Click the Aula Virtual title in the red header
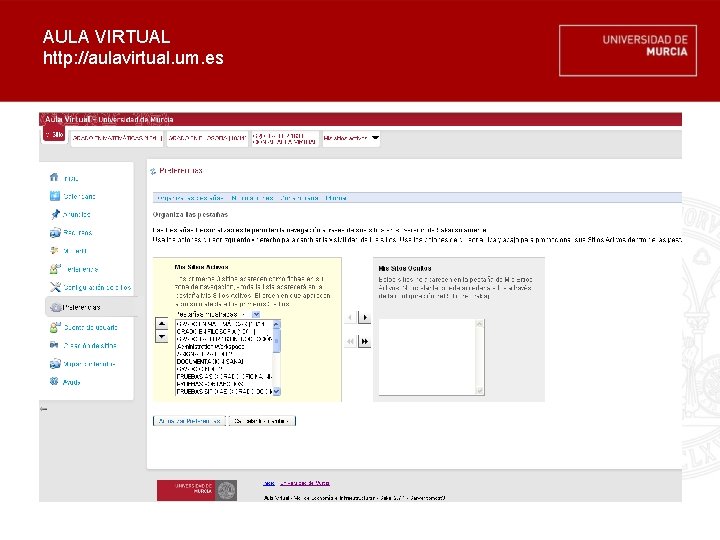The width and height of the screenshot is (720, 540). click(x=109, y=119)
